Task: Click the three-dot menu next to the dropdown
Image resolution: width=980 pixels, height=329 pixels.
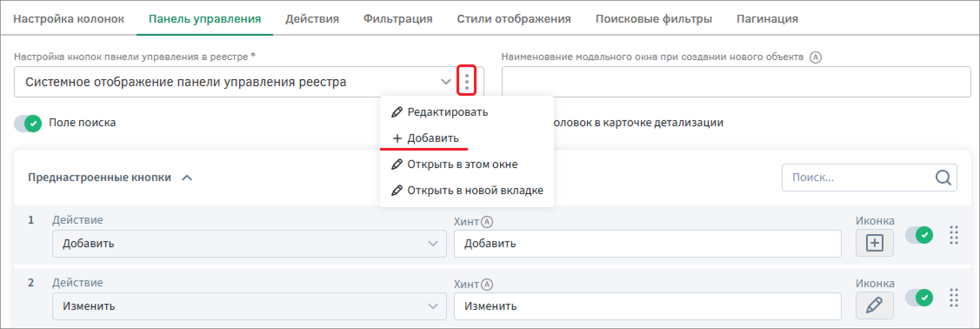Action: [467, 81]
